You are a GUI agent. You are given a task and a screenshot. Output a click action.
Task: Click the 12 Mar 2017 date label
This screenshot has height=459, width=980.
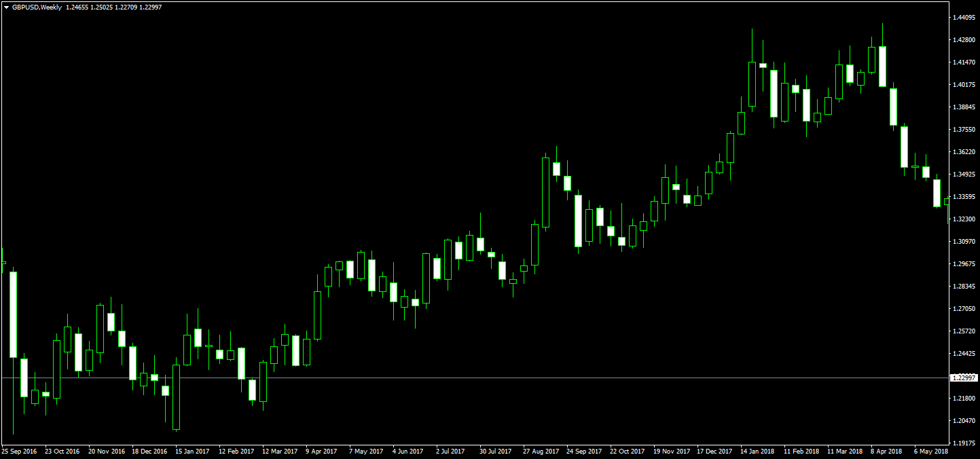click(x=280, y=451)
